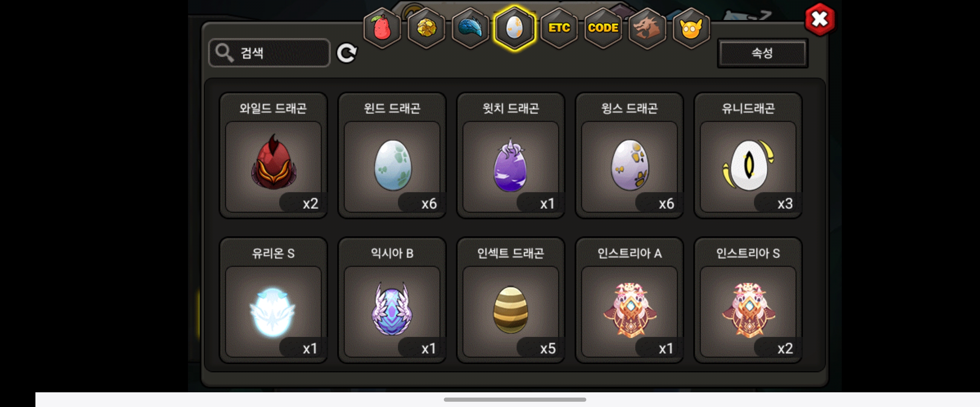Click the 검색 search field

point(269,53)
